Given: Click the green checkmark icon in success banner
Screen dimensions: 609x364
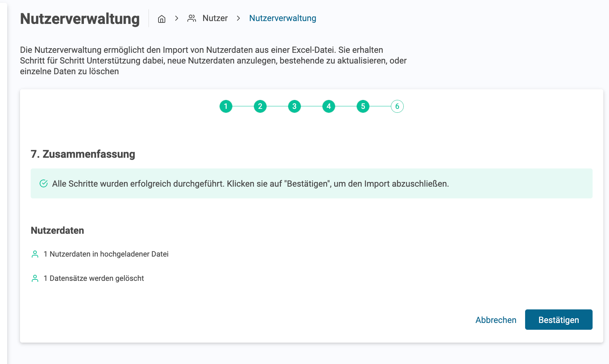Looking at the screenshot, I should pos(44,183).
